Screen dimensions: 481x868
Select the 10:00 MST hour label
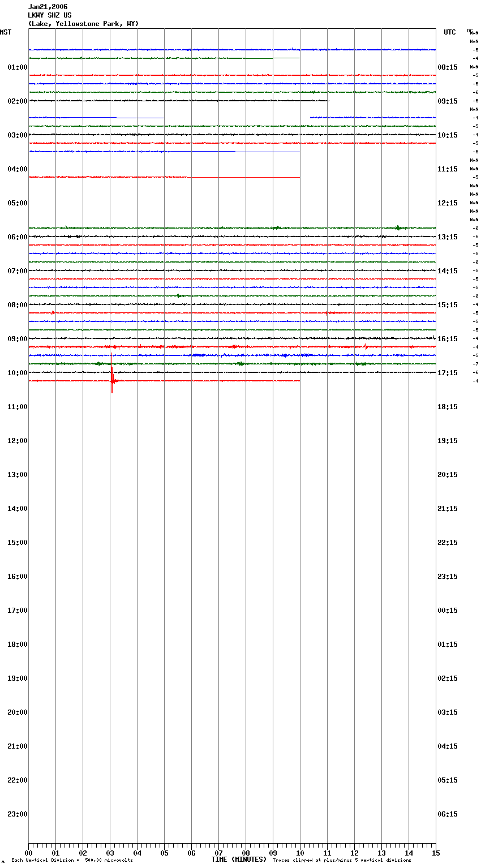tap(18, 373)
